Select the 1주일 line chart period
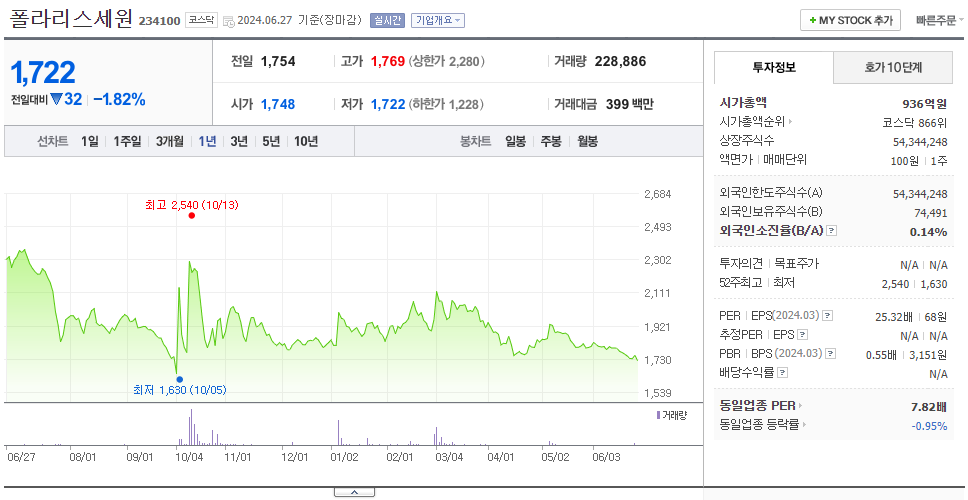The height and width of the screenshot is (500, 968). pyautogui.click(x=127, y=141)
